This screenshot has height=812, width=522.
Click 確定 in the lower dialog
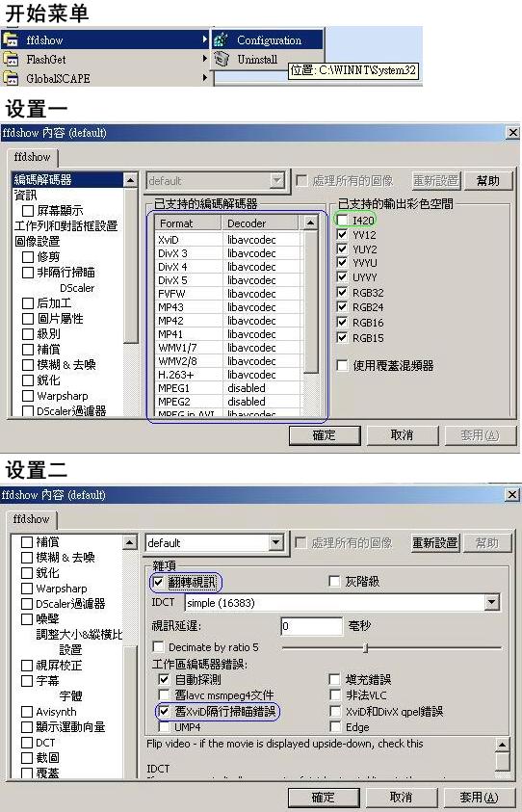click(324, 797)
